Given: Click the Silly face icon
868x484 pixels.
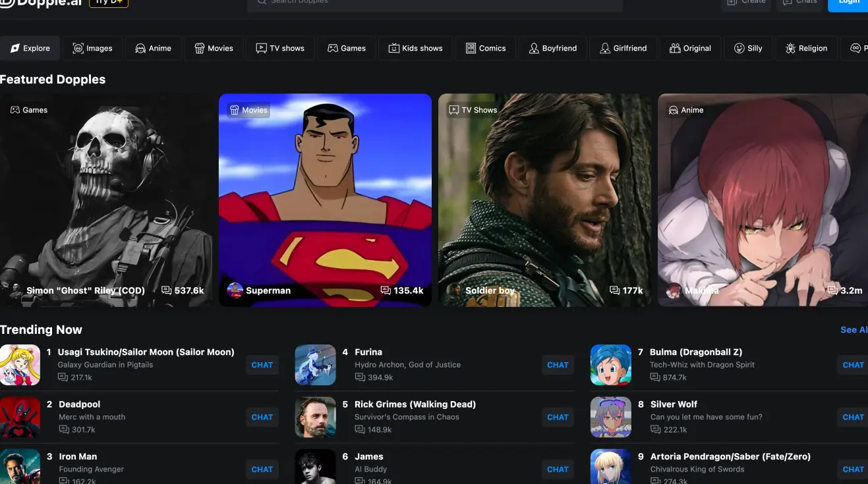Looking at the screenshot, I should pos(739,48).
